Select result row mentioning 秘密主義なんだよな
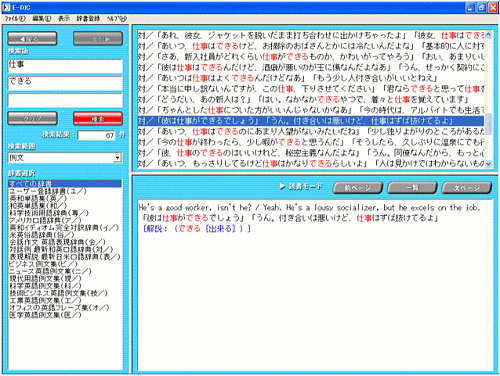This screenshot has width=500, height=376. 311,153
